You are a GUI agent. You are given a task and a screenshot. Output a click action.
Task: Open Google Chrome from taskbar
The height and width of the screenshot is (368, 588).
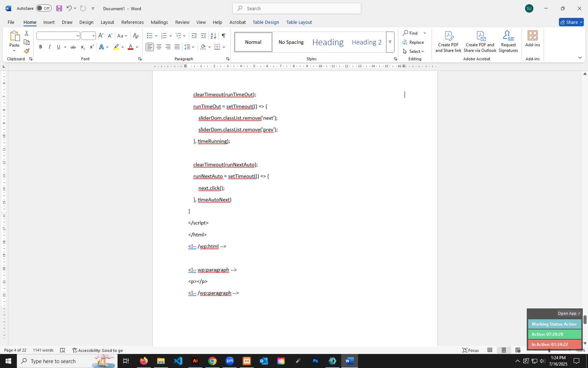click(212, 361)
